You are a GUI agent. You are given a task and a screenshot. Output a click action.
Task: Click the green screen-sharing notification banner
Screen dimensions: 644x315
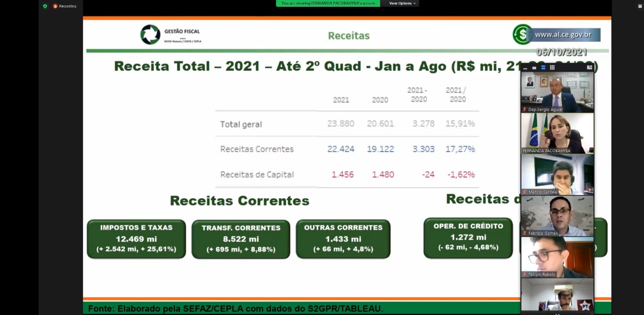click(x=328, y=3)
